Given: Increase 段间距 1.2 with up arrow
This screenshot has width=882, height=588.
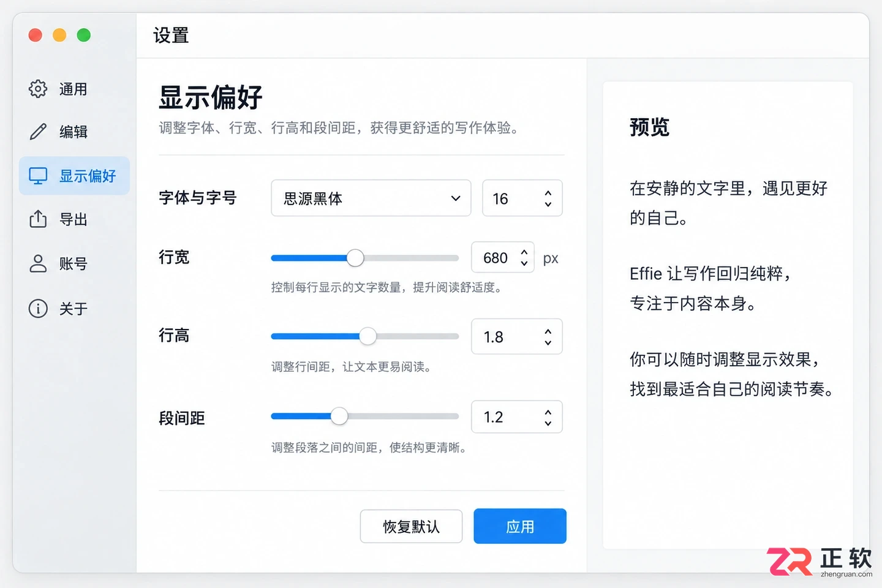Looking at the screenshot, I should 548,412.
